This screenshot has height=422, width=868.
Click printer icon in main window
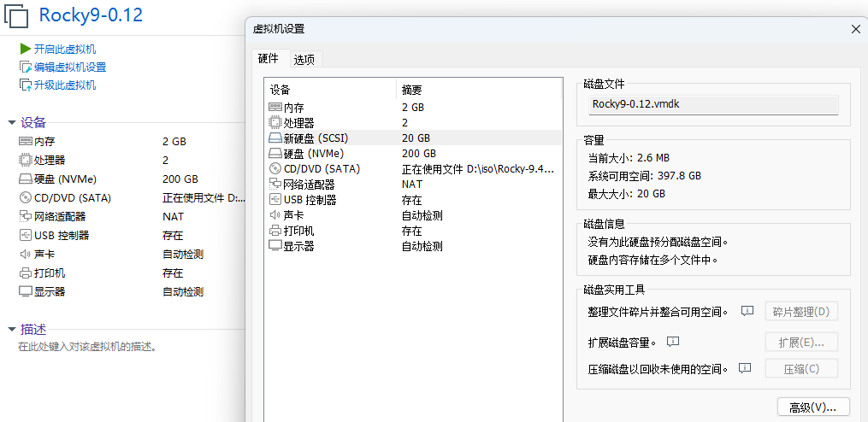26,273
